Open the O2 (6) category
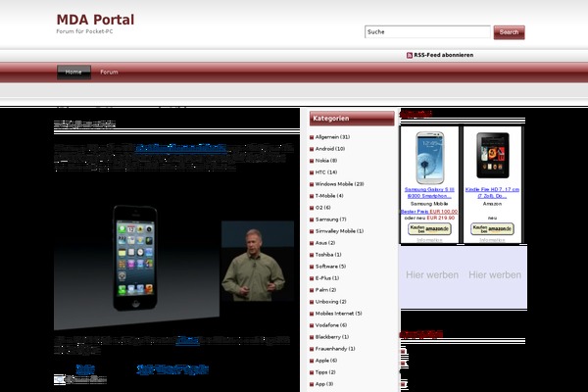 (322, 208)
